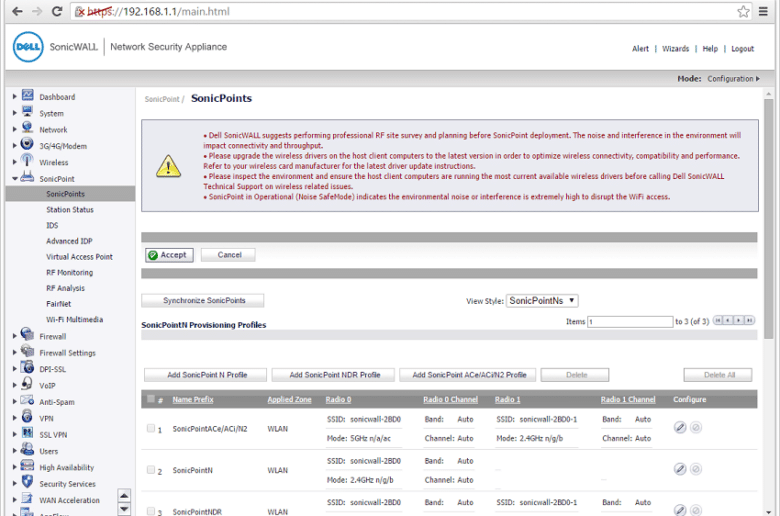Viewport: 780px width, 516px height.
Task: Click Synchronize SonicPoints button
Action: (203, 301)
